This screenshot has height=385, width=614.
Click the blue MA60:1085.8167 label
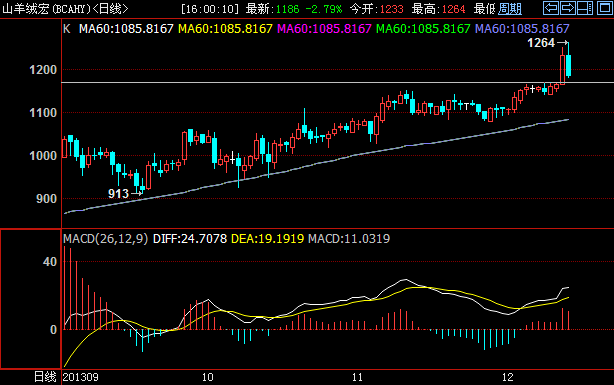pyautogui.click(x=522, y=29)
